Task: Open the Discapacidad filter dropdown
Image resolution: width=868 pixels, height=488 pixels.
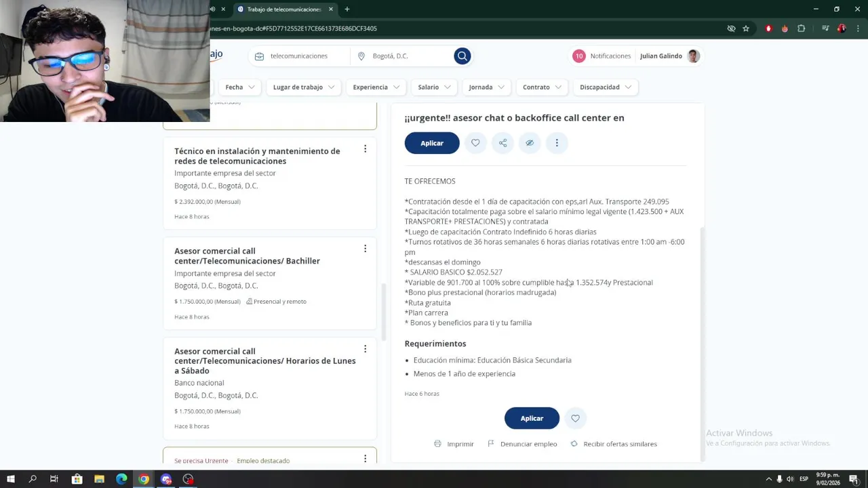Action: [606, 87]
